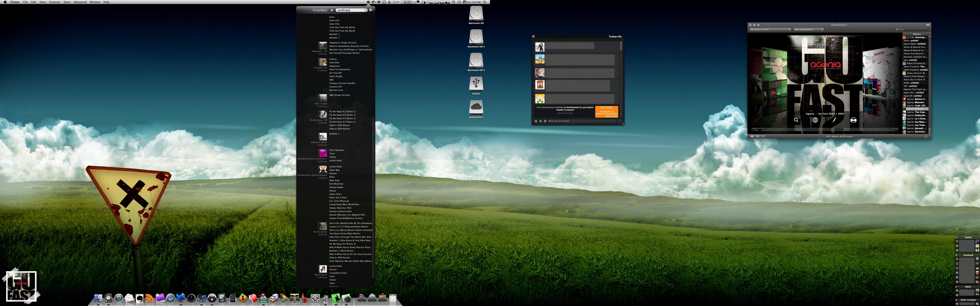Viewport: 980px width, 306px height.
Task: Clear the goldfrapp search in CoverSutra
Action: pos(366,10)
